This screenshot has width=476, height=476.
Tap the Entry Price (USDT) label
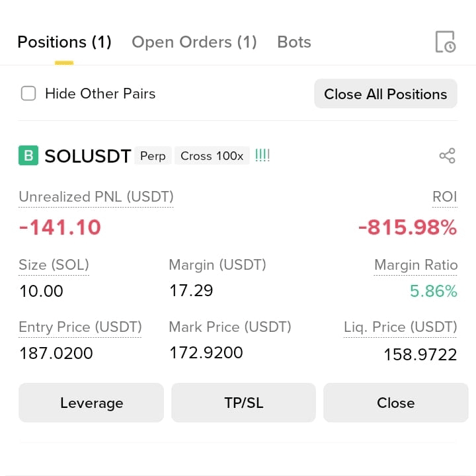(x=80, y=327)
